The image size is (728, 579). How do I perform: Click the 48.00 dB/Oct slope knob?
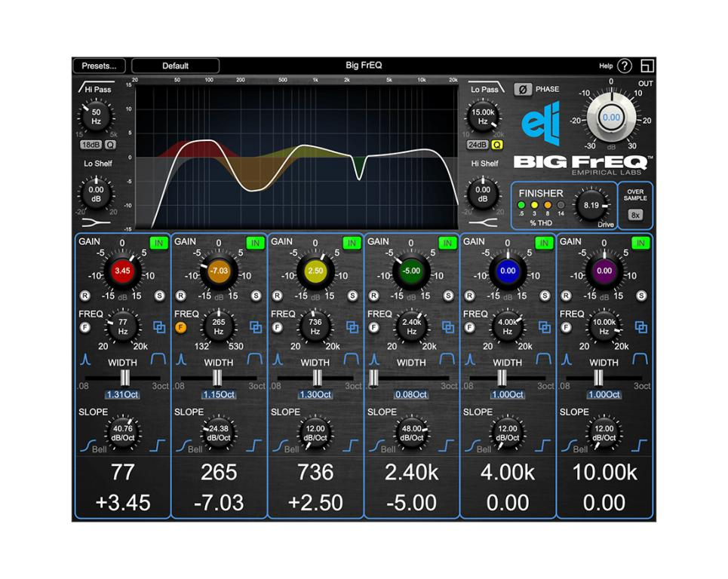point(411,433)
